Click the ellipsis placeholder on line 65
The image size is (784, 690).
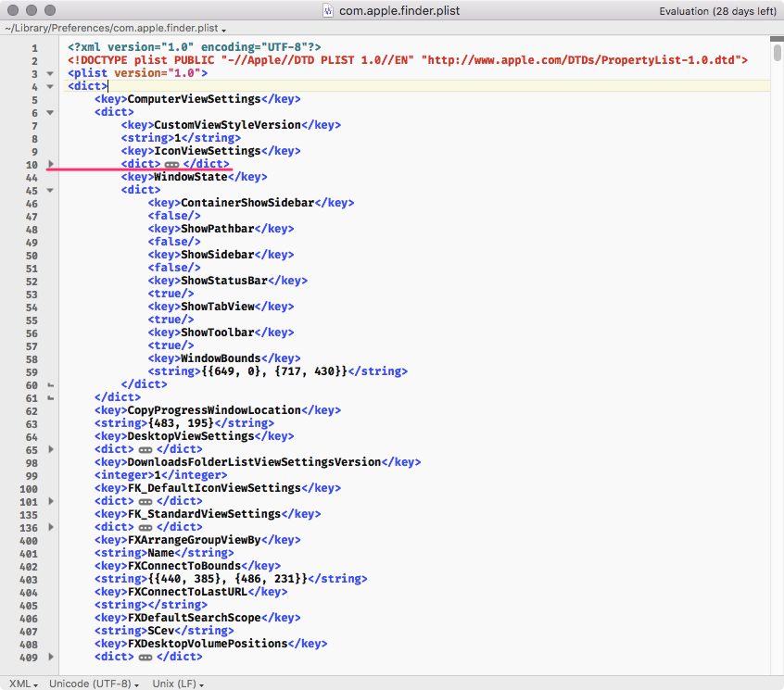click(145, 450)
